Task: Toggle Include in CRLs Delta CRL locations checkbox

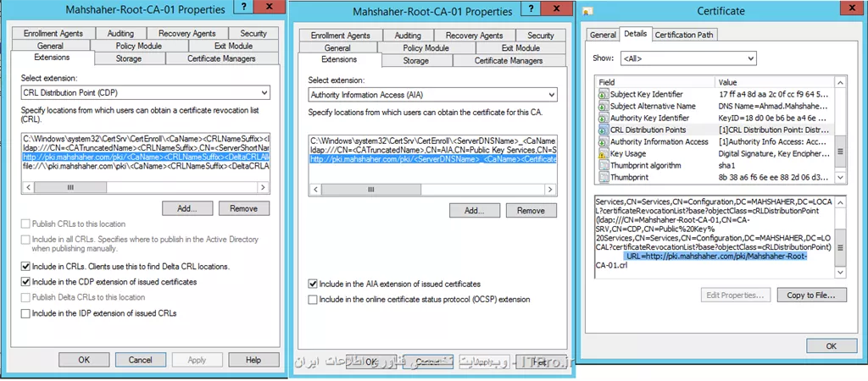Action: click(x=25, y=267)
